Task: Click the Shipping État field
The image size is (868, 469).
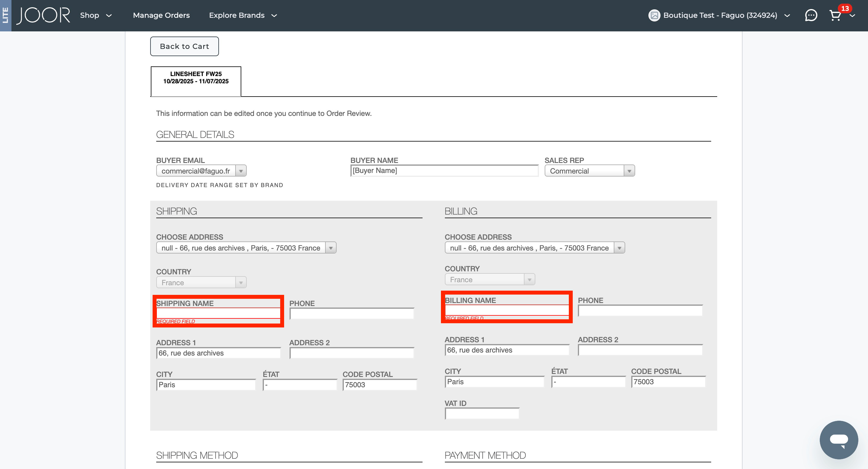Action: (300, 384)
